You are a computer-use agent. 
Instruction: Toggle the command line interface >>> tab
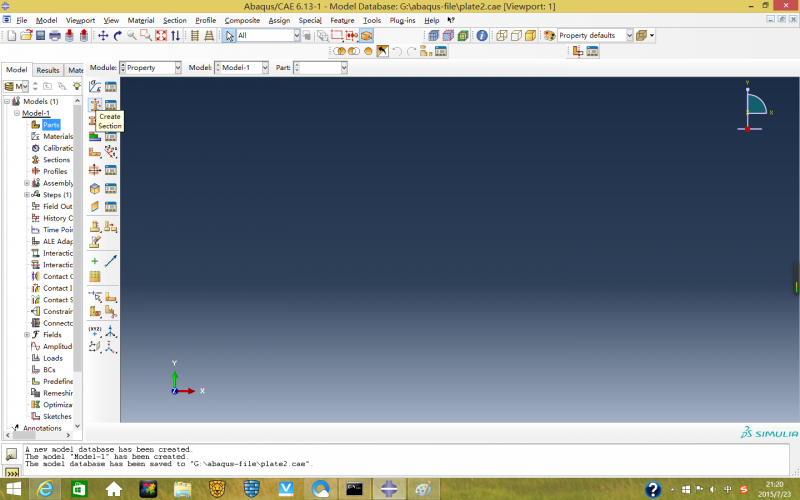coord(11,473)
